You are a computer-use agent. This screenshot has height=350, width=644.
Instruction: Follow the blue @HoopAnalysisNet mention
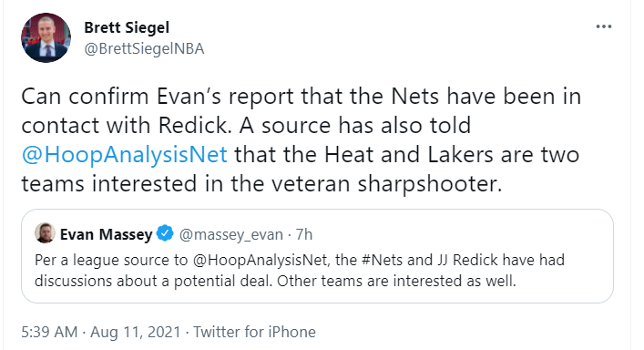point(124,155)
